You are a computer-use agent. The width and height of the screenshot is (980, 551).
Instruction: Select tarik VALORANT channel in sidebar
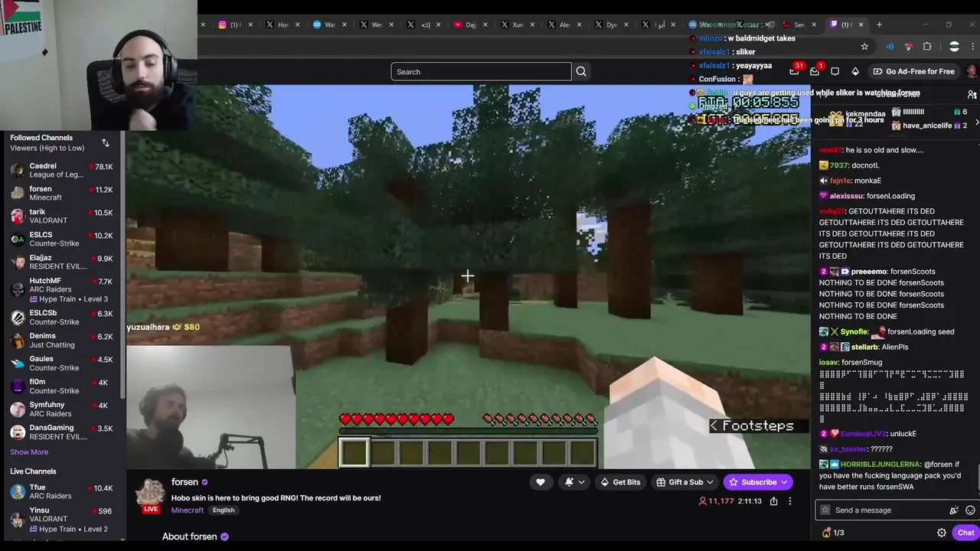pos(64,216)
